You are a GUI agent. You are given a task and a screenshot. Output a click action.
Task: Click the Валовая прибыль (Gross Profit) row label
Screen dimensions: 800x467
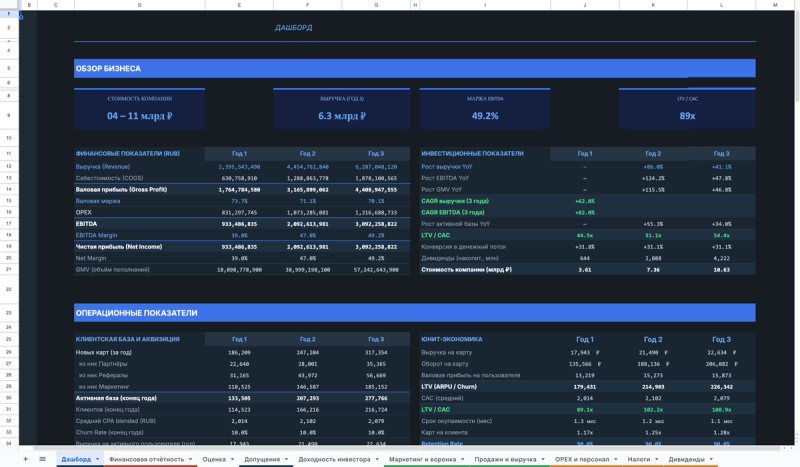(x=121, y=189)
